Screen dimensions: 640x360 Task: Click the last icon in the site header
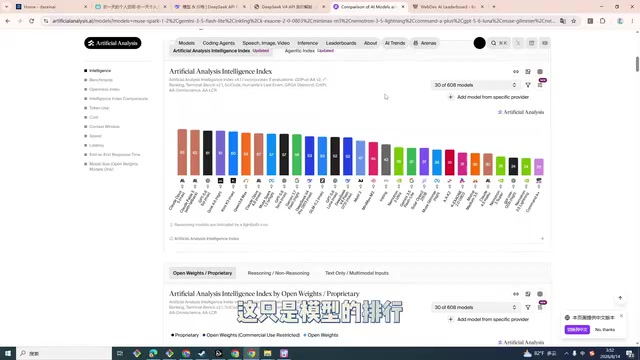point(545,43)
